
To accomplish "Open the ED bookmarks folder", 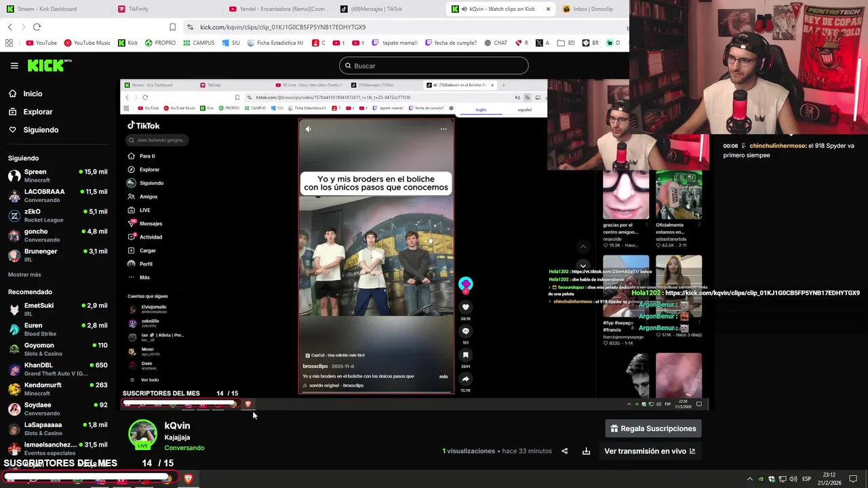I will (x=566, y=43).
